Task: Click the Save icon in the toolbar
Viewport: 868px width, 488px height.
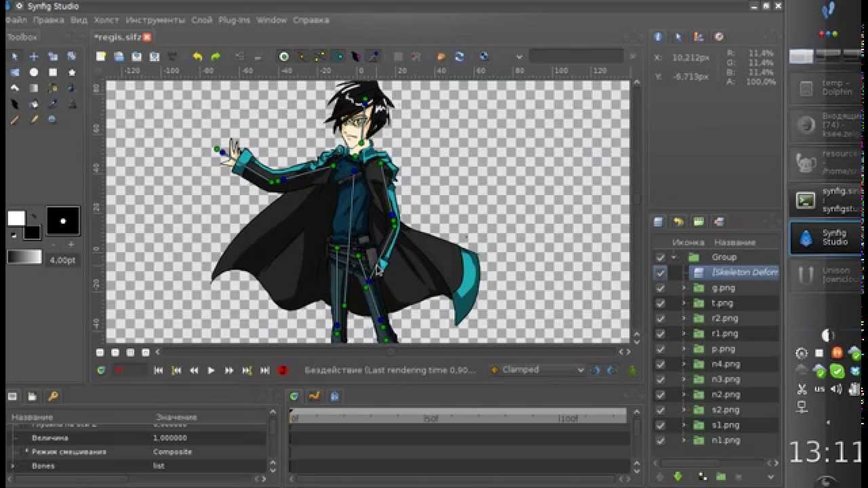Action: [x=136, y=57]
